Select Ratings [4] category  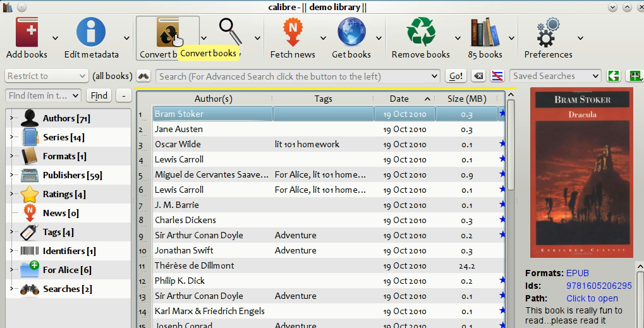pos(64,194)
